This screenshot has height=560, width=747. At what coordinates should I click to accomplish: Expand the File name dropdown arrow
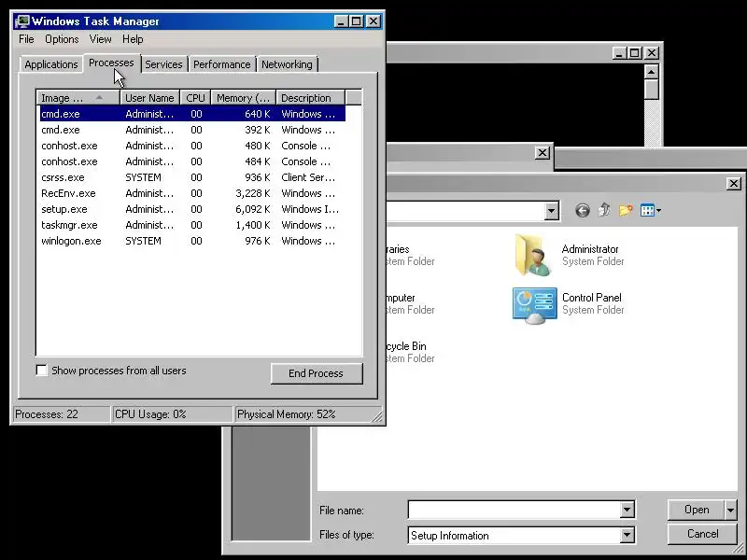click(627, 510)
